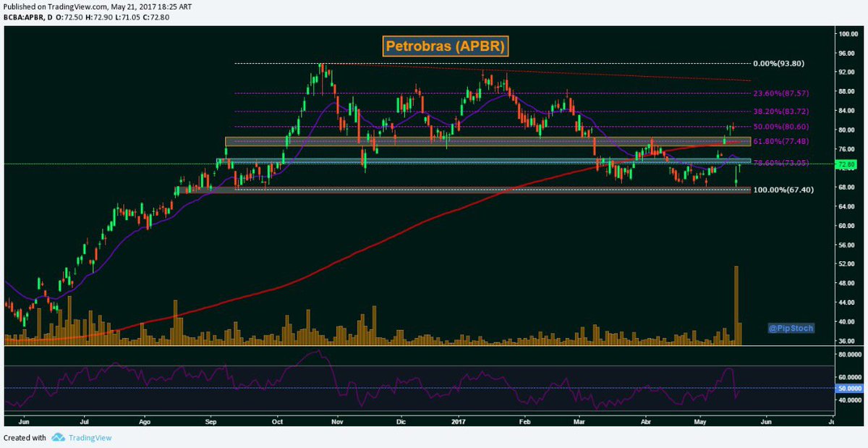Viewport: 868px width, 448px height.
Task: Click the 64.00 price axis label
Action: pyautogui.click(x=846, y=206)
